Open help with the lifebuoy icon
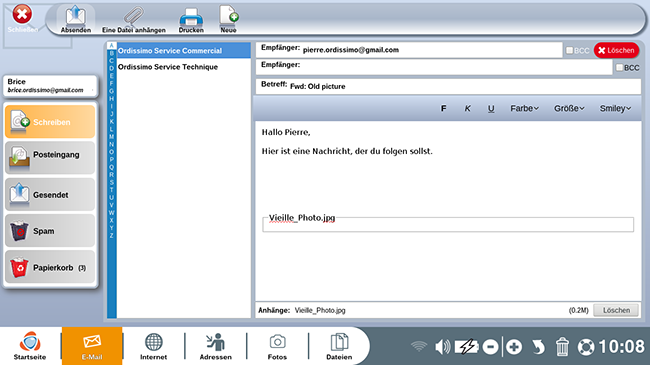The height and width of the screenshot is (365, 650). click(586, 347)
